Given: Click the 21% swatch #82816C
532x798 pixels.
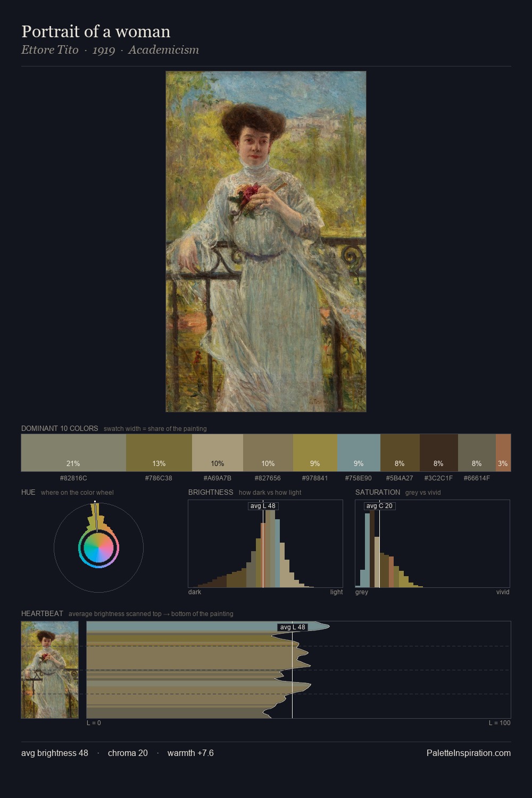Looking at the screenshot, I should [73, 453].
